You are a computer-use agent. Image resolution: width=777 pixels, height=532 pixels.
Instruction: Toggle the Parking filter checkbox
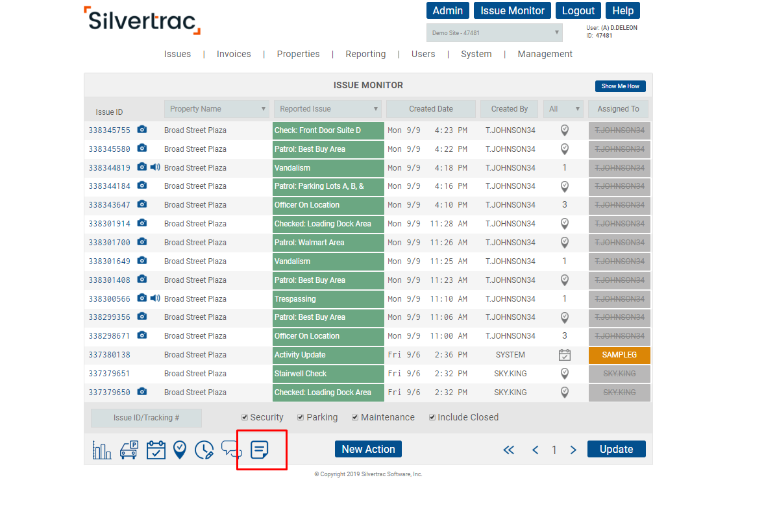[301, 417]
